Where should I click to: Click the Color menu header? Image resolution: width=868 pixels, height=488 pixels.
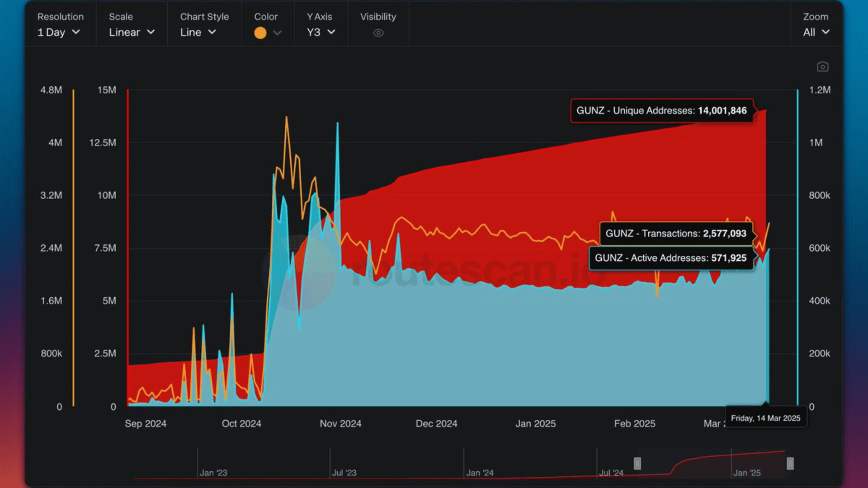tap(266, 17)
